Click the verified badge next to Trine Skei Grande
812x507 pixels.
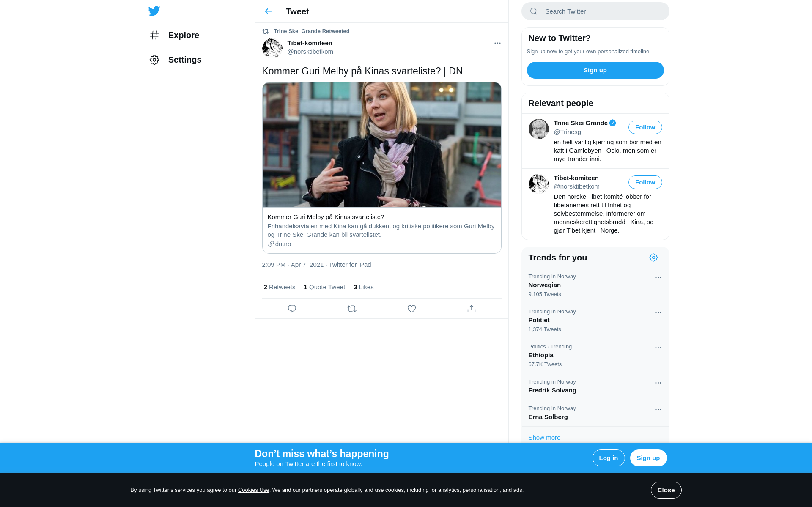point(612,123)
